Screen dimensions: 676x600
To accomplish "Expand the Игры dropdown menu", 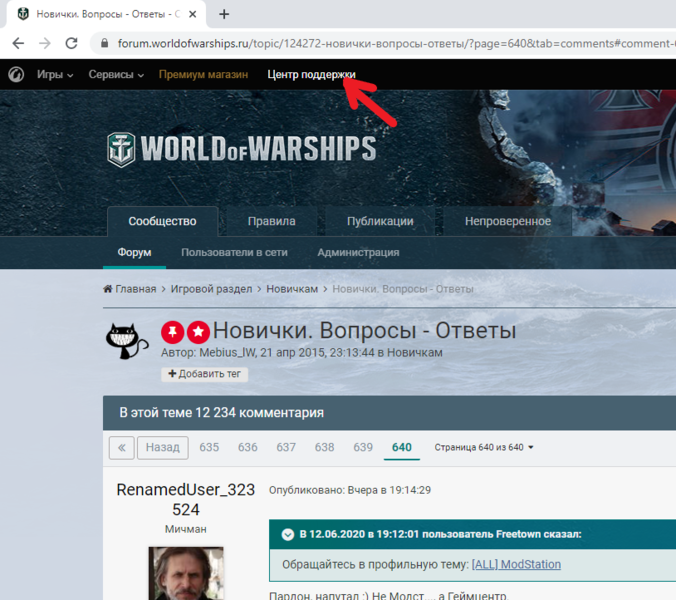I will click(55, 74).
